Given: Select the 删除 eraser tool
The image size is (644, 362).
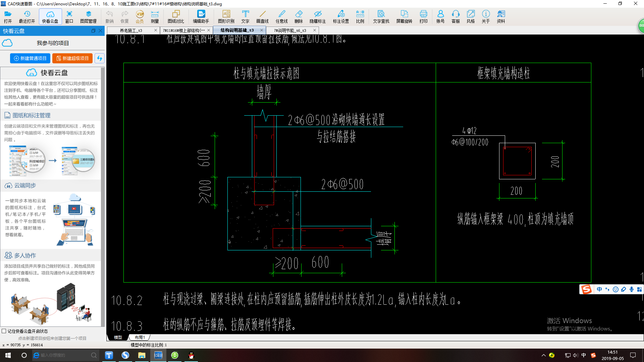Looking at the screenshot, I should pyautogui.click(x=299, y=16).
